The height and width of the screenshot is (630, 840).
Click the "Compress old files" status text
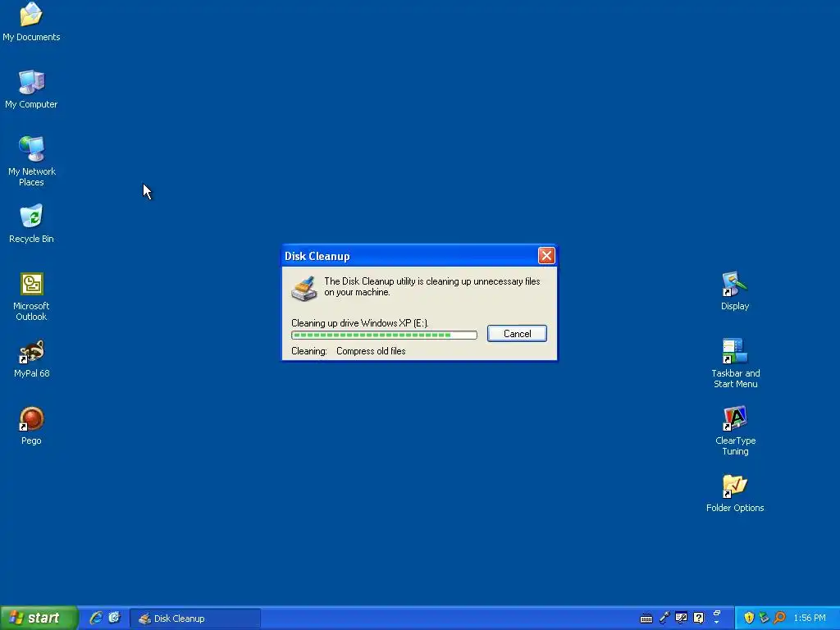371,351
